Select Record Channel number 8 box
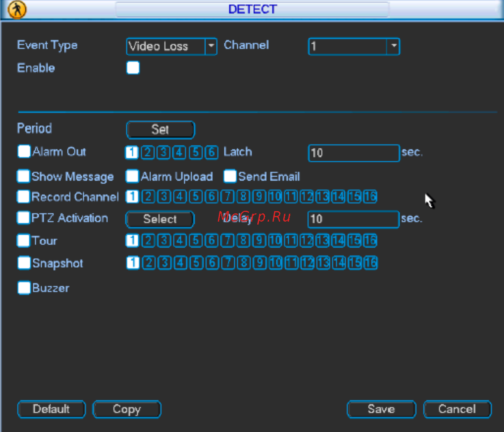The image size is (504, 432). click(243, 196)
